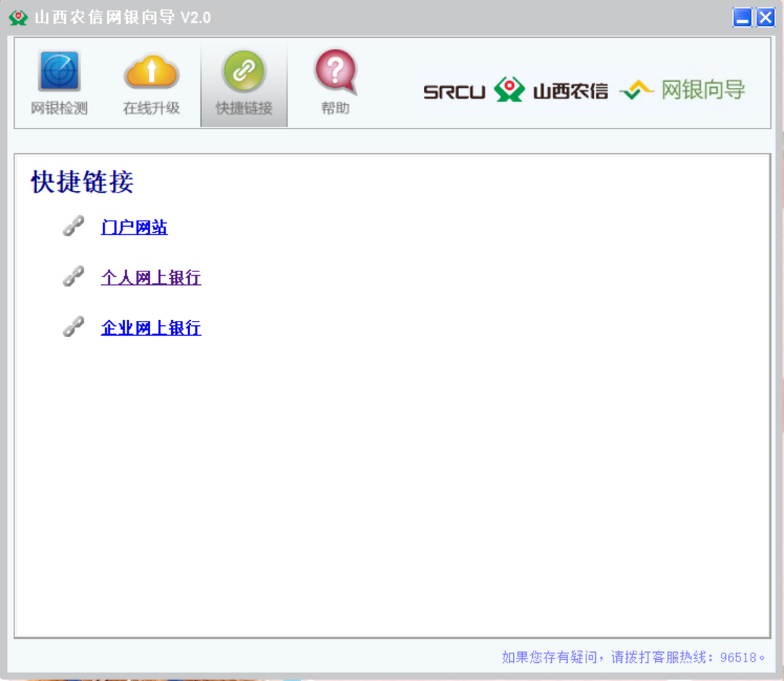Switch to the 网银检测 tab

click(59, 82)
